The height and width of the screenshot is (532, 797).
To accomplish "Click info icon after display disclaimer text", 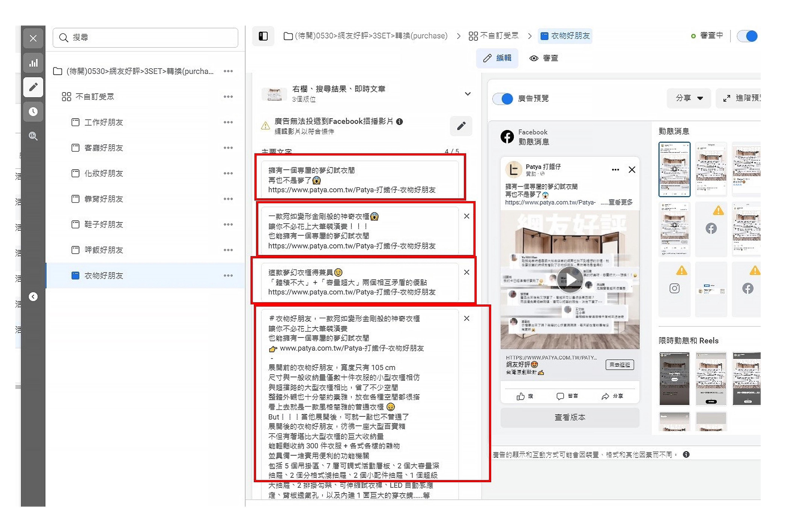I will tap(686, 455).
